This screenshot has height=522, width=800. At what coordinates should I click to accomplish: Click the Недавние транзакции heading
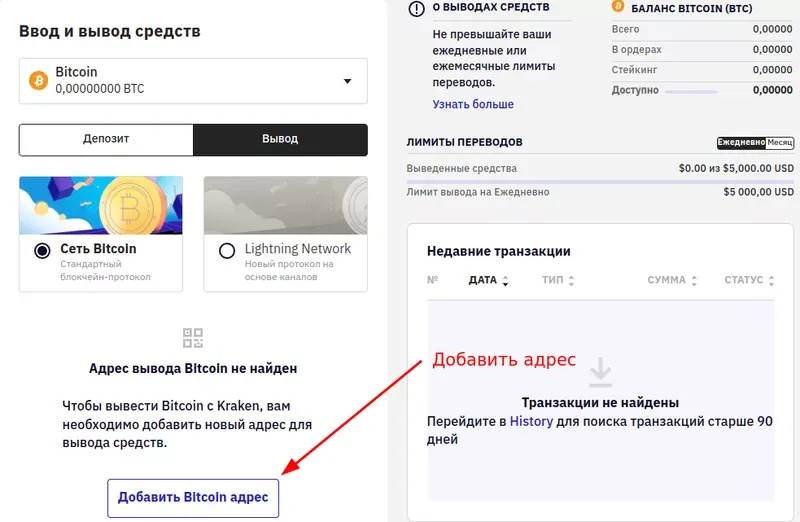[x=498, y=252]
